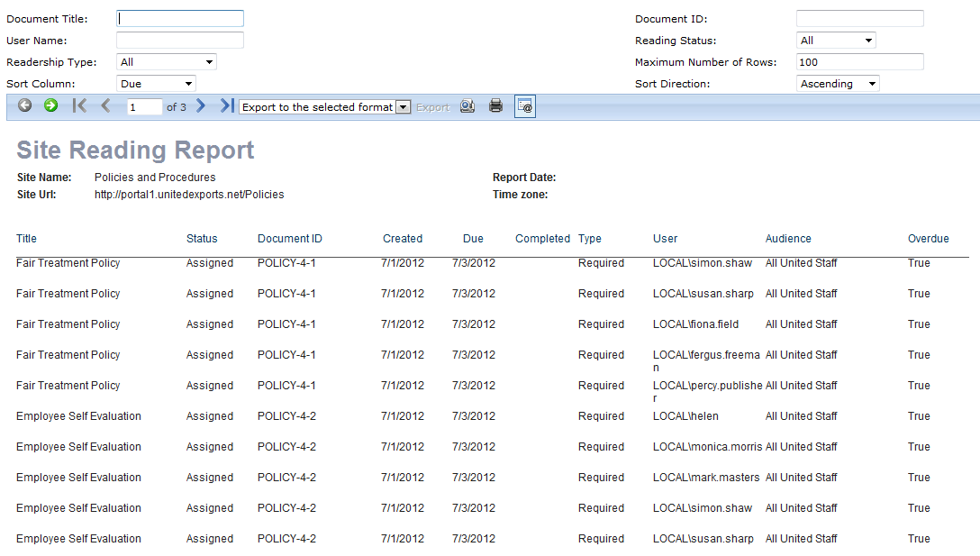Expand the Sort Column dropdown
This screenshot has width=980, height=556.
[x=156, y=84]
